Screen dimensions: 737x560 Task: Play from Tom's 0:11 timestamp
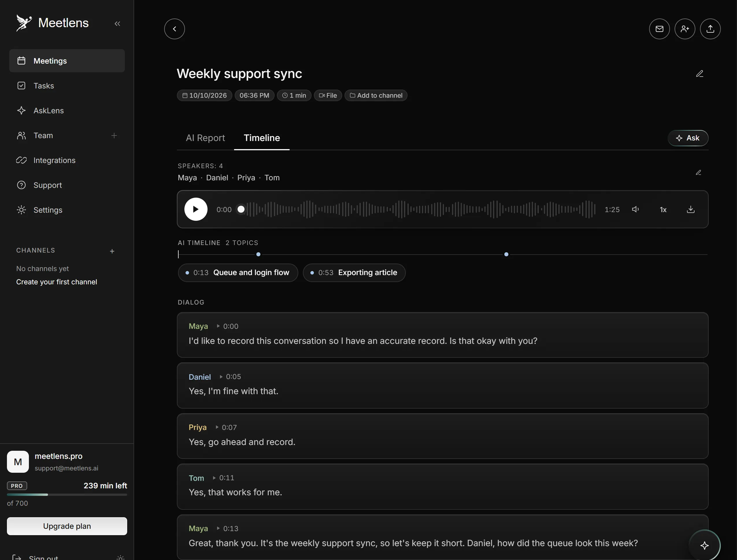pyautogui.click(x=223, y=478)
